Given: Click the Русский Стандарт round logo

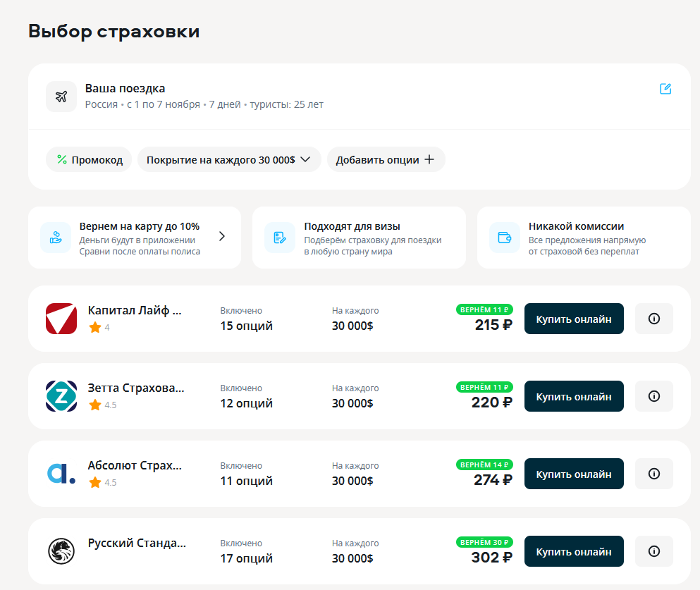Looking at the screenshot, I should coord(61,551).
